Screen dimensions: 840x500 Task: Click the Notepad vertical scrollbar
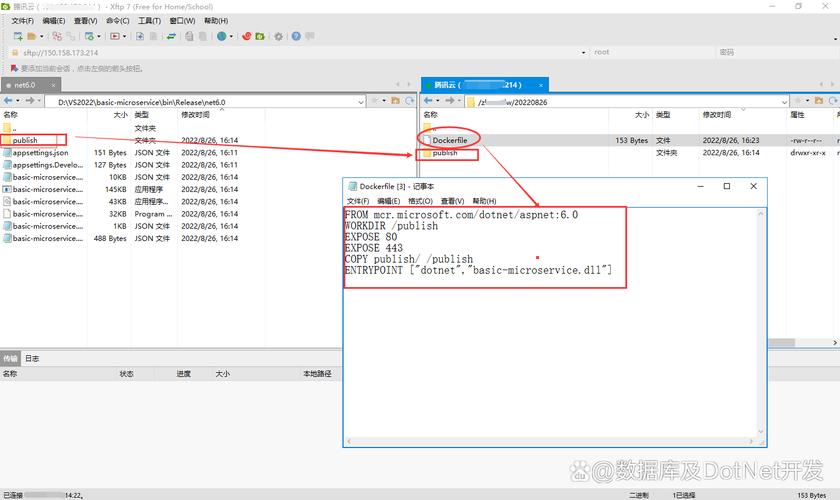(x=761, y=323)
